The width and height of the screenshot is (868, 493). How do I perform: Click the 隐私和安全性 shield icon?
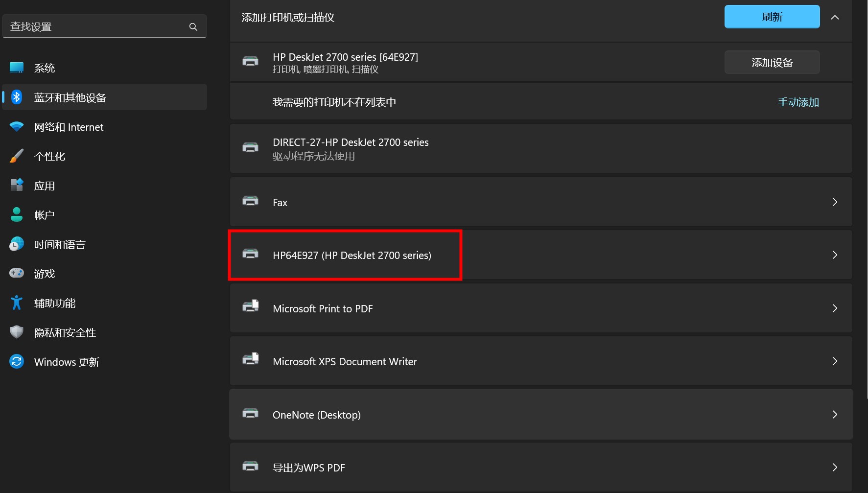(17, 332)
